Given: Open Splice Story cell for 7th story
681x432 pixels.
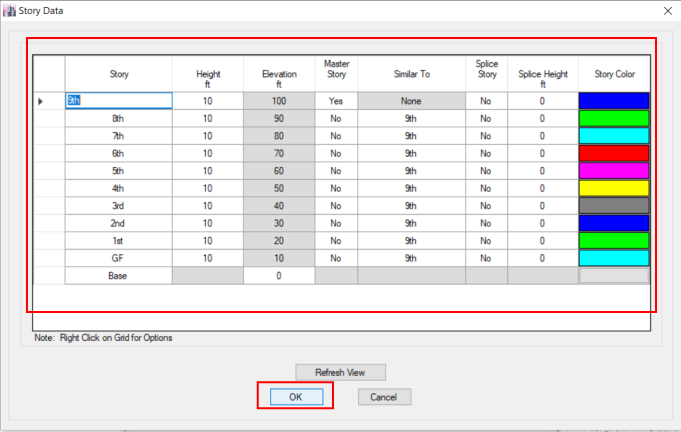Looking at the screenshot, I should pos(486,136).
